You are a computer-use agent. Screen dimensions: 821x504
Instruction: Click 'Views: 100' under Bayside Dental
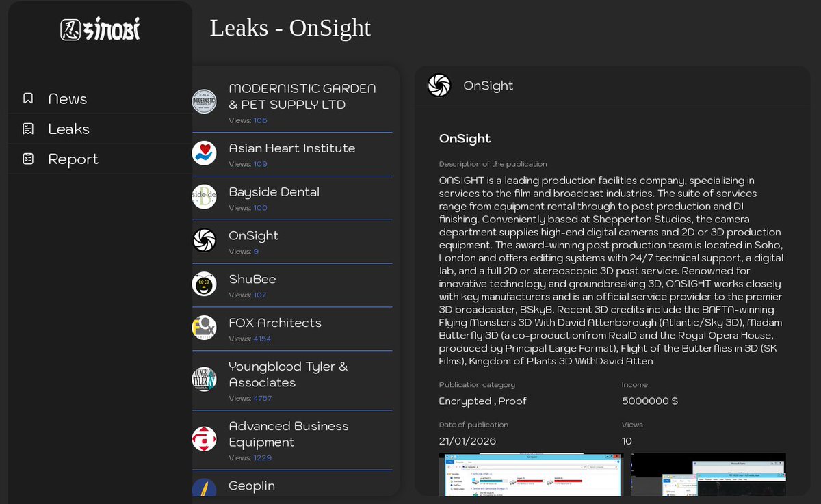pyautogui.click(x=248, y=208)
